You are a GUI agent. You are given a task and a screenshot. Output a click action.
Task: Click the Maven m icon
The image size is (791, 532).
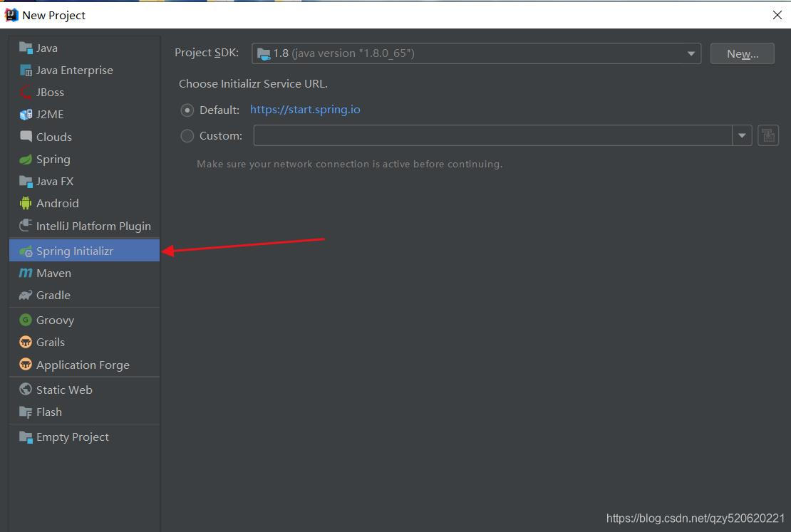pyautogui.click(x=26, y=273)
